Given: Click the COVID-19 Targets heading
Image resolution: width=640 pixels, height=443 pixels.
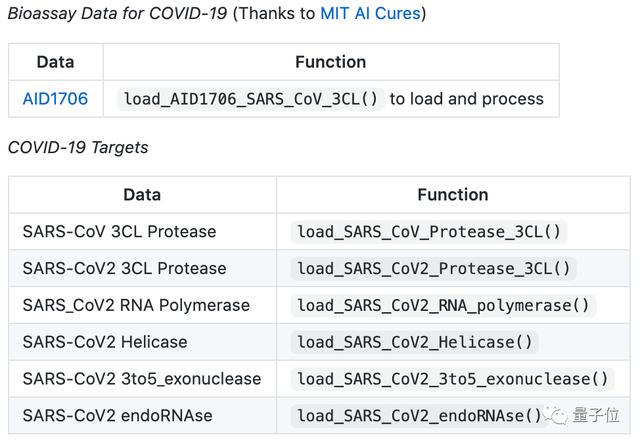Looking at the screenshot, I should click(78, 147).
